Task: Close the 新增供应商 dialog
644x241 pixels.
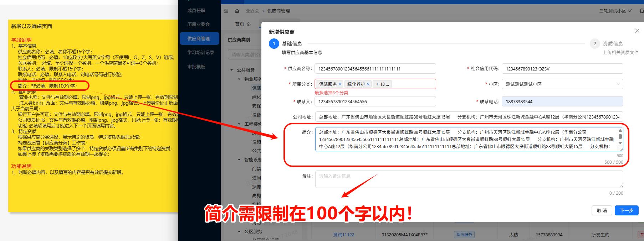Action: pos(637,31)
